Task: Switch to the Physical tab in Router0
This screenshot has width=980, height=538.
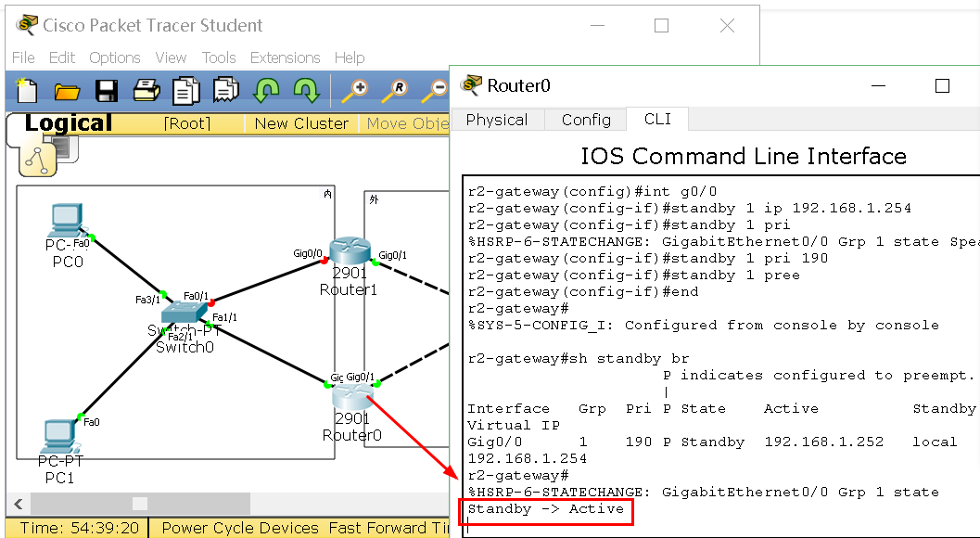Action: [x=497, y=120]
